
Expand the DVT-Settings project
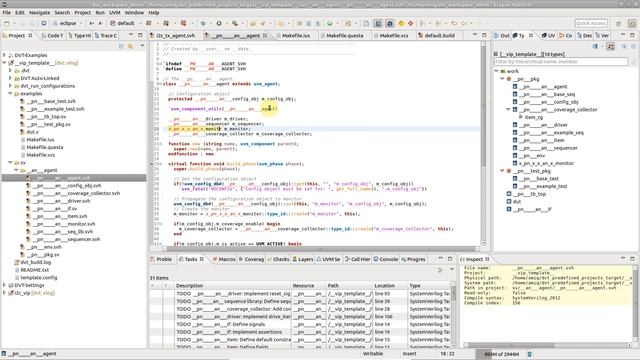[4, 285]
